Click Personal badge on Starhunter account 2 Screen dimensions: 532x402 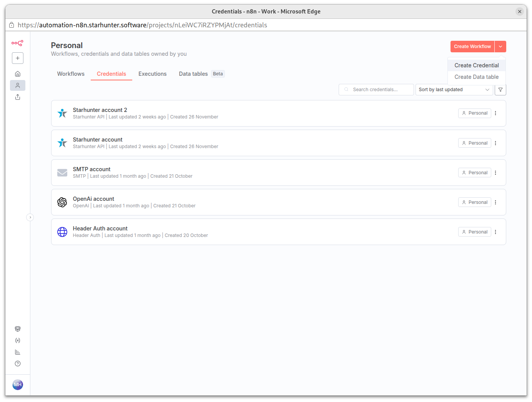pos(475,113)
